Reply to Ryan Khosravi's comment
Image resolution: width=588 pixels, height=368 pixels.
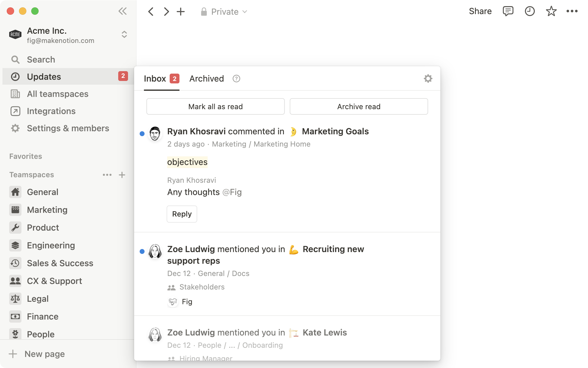pos(182,214)
